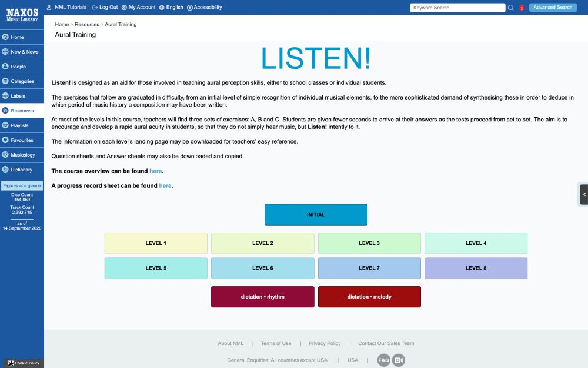Screen dimensions: 588x368
Task: Open Musicology in the sidebar
Action: point(22,155)
